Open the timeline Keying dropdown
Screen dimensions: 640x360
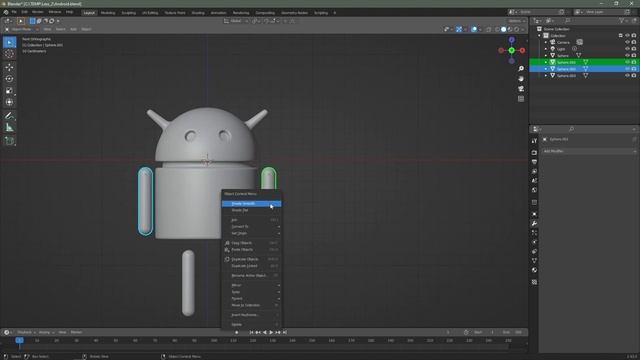[x=47, y=332]
